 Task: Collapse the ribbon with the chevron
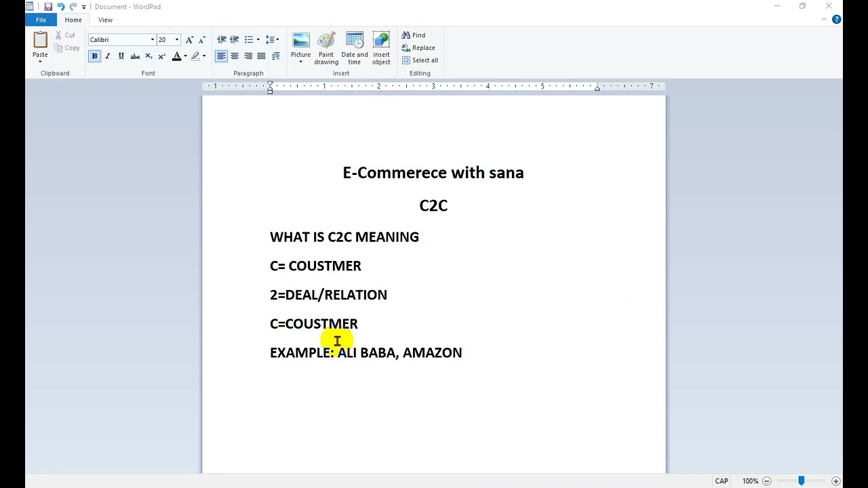coord(824,20)
